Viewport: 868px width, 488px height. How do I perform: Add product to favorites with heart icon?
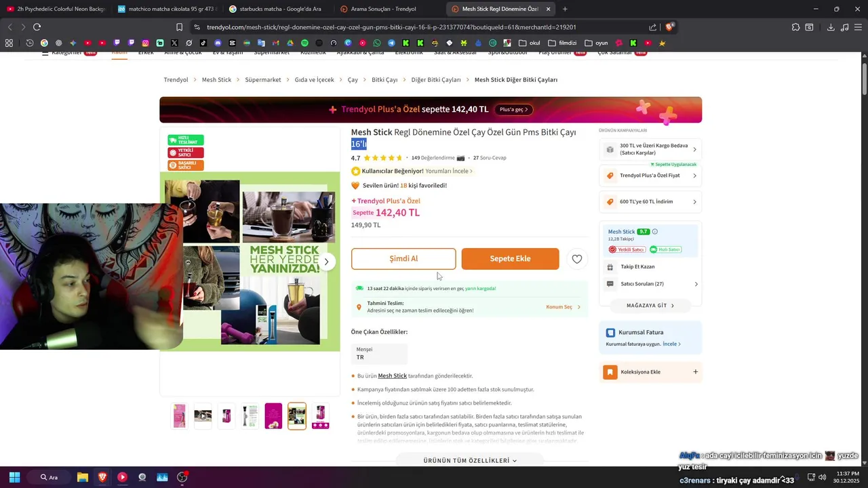[x=576, y=259]
